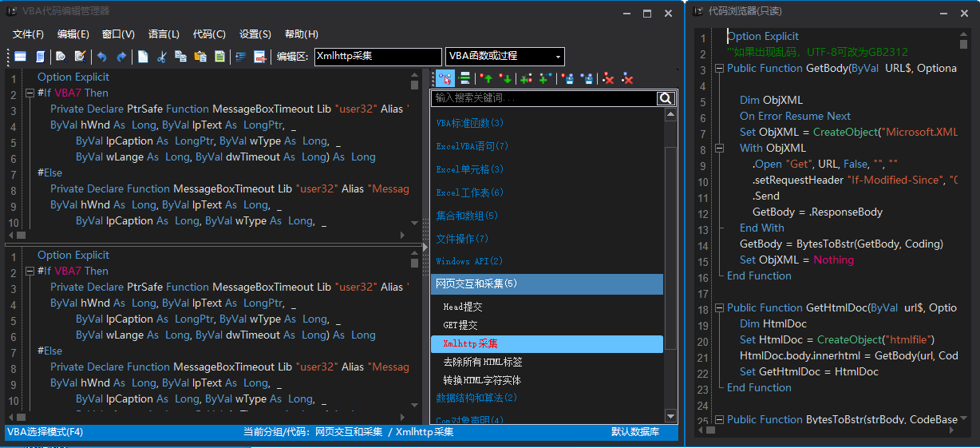980x448 pixels.
Task: Click the scissors cut icon
Action: tap(162, 57)
